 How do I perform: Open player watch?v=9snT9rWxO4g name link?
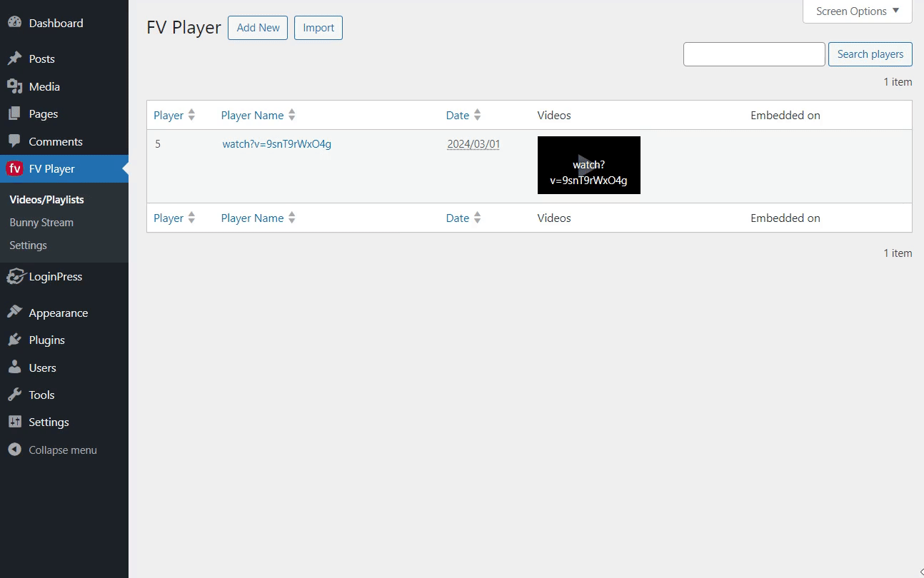(x=277, y=143)
